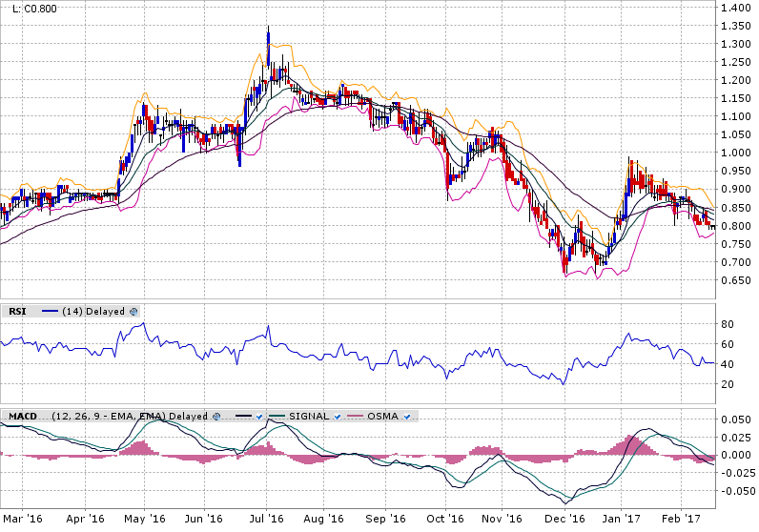This screenshot has width=759, height=532.
Task: Click the teal SIGNAL line legend swatch
Action: [277, 417]
